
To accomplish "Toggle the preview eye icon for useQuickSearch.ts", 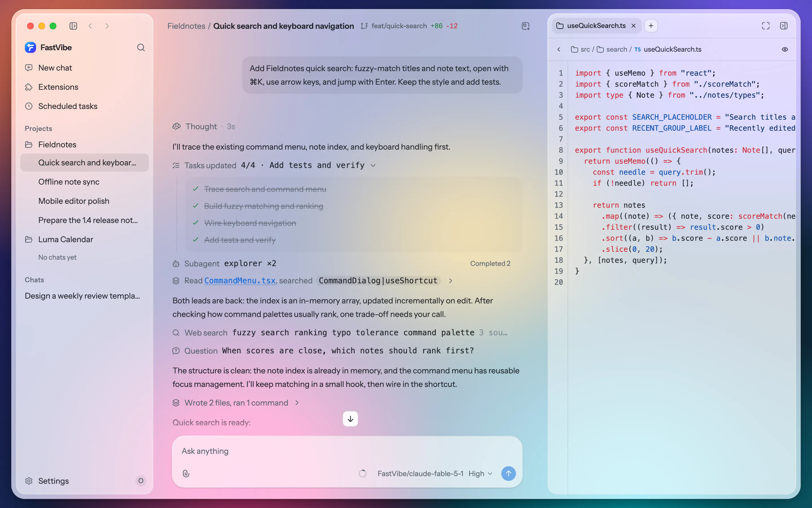I will (x=784, y=49).
